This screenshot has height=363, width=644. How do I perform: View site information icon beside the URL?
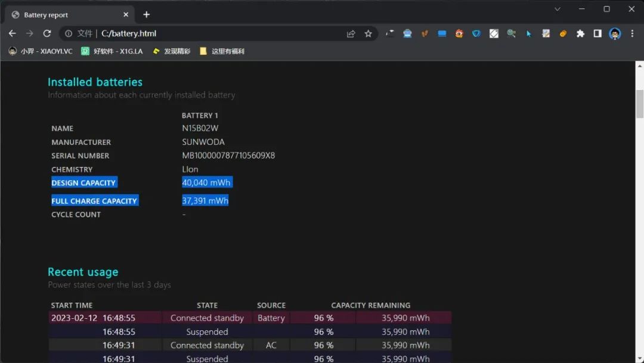69,34
